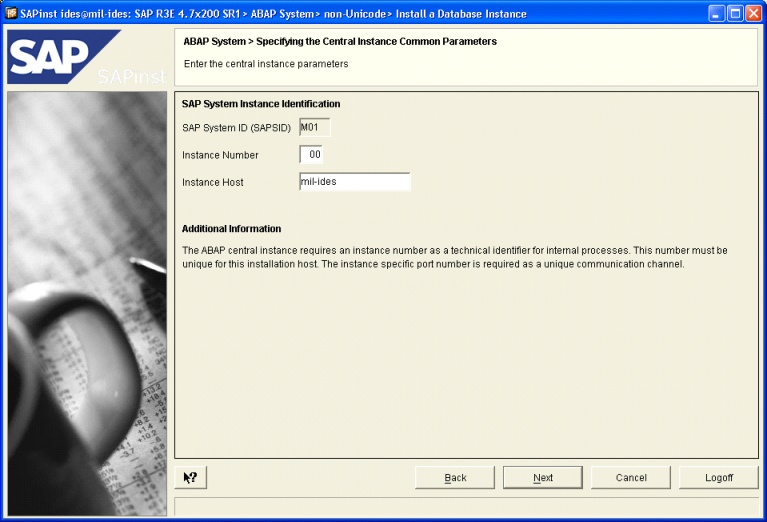Click the SAPinst icon in the title bar
The image size is (767, 522).
11,14
